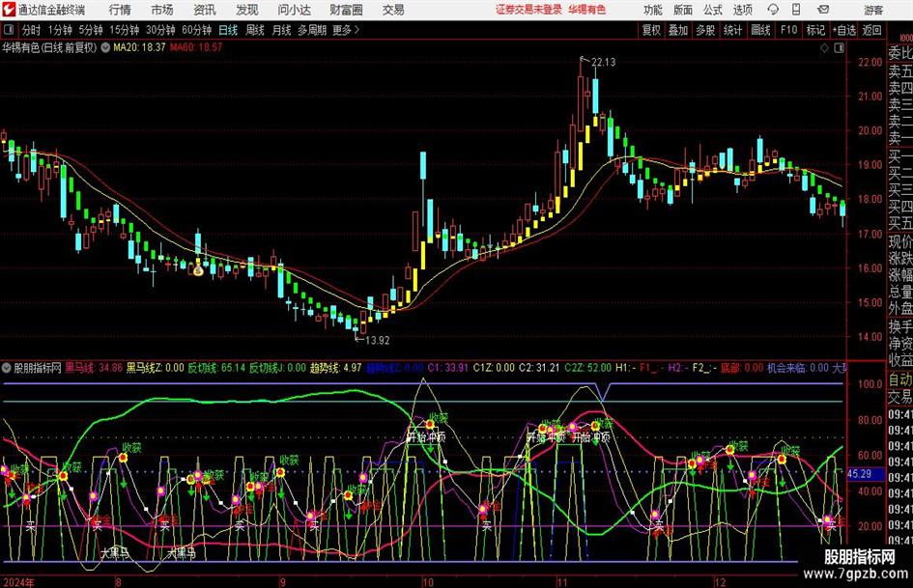Click the month 12 marker on time axis

tap(721, 581)
